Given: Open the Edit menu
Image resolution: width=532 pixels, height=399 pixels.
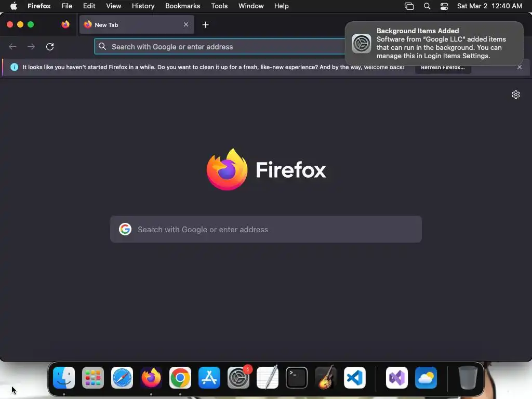Looking at the screenshot, I should click(89, 6).
